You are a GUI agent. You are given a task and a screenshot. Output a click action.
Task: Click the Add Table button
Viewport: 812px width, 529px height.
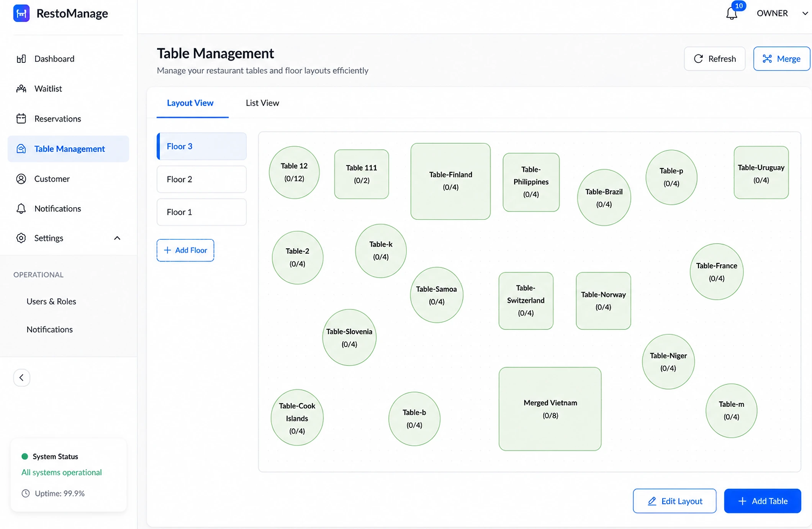point(762,501)
